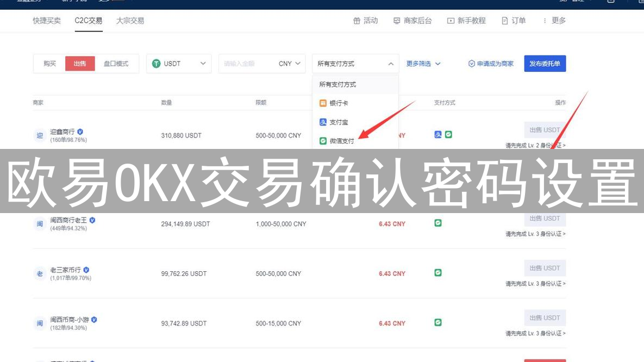The image size is (644, 362).
Task: Open the CNY currency dropdown
Action: click(x=289, y=64)
